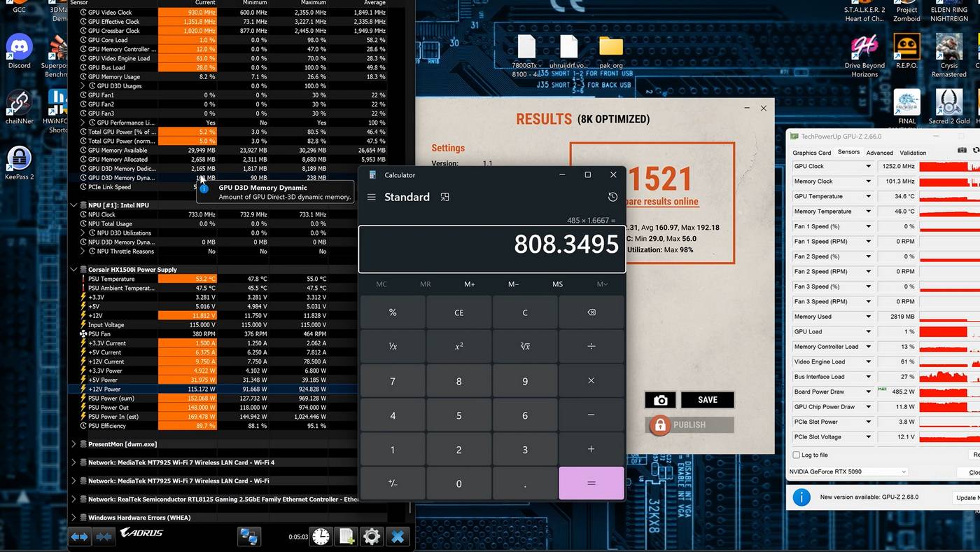Click the HWiNFO settings gear icon
This screenshot has height=552, width=980.
[x=372, y=537]
